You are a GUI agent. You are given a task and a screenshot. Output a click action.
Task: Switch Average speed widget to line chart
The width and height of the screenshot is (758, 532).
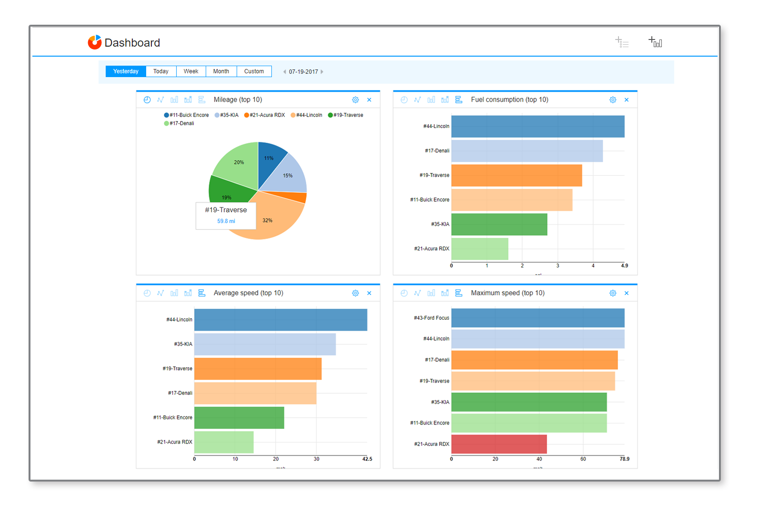(x=160, y=293)
